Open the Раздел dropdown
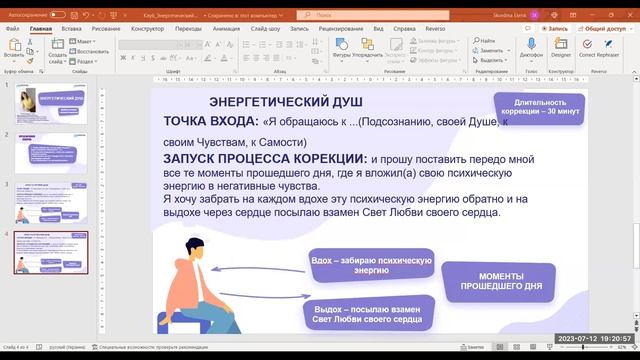The width and height of the screenshot is (640, 360). click(83, 61)
